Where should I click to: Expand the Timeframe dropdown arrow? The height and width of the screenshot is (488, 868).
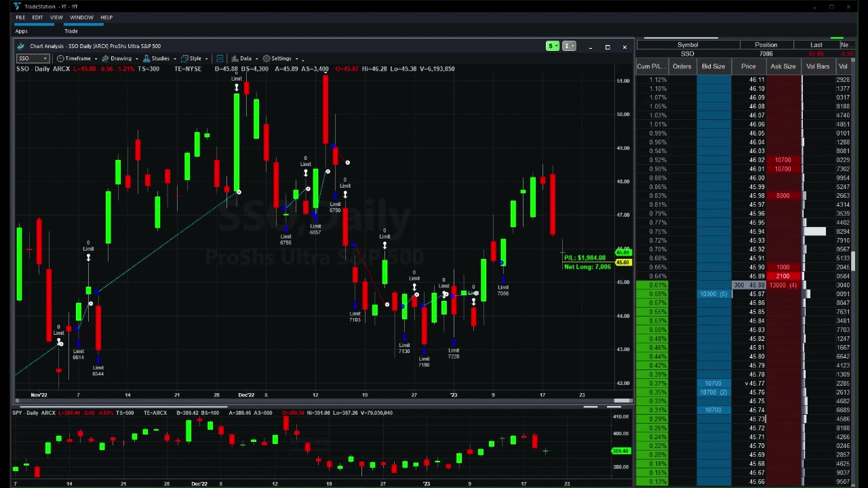point(96,59)
